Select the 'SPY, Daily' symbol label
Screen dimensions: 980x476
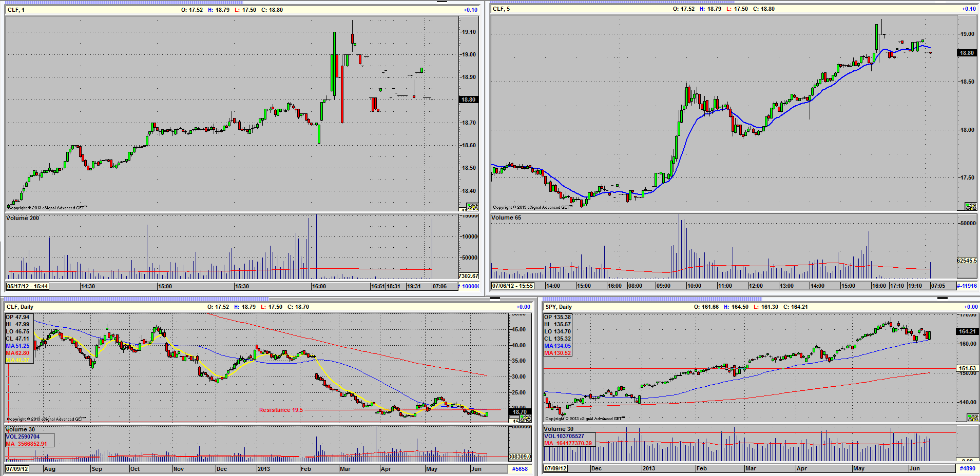[559, 307]
